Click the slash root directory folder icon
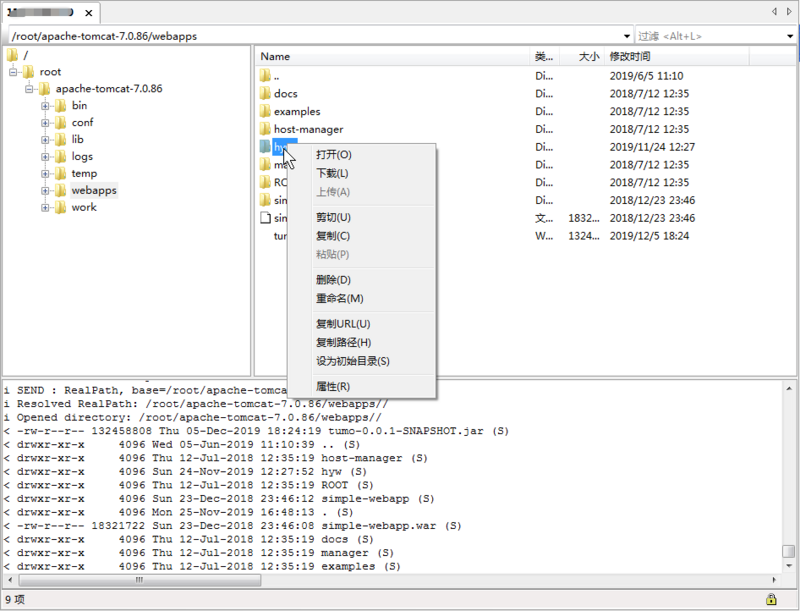 click(x=12, y=55)
